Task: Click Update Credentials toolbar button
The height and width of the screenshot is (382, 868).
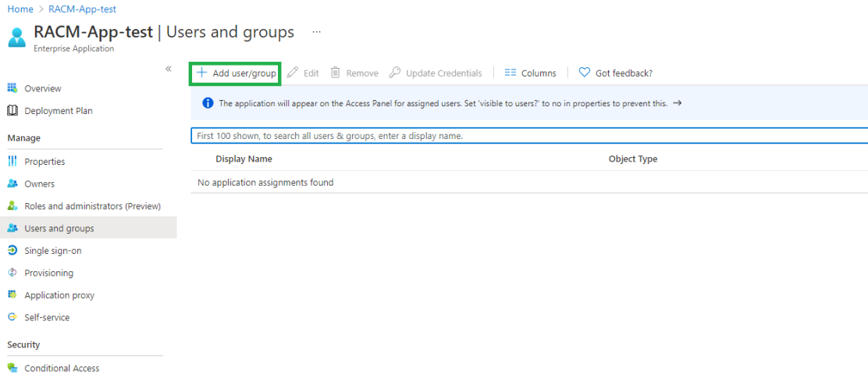Action: (435, 73)
